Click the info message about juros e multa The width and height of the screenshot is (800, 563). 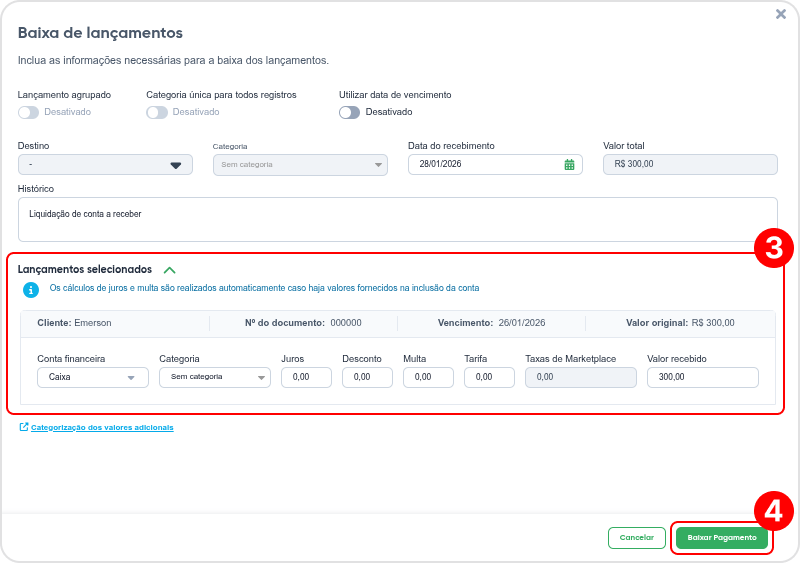tap(264, 288)
